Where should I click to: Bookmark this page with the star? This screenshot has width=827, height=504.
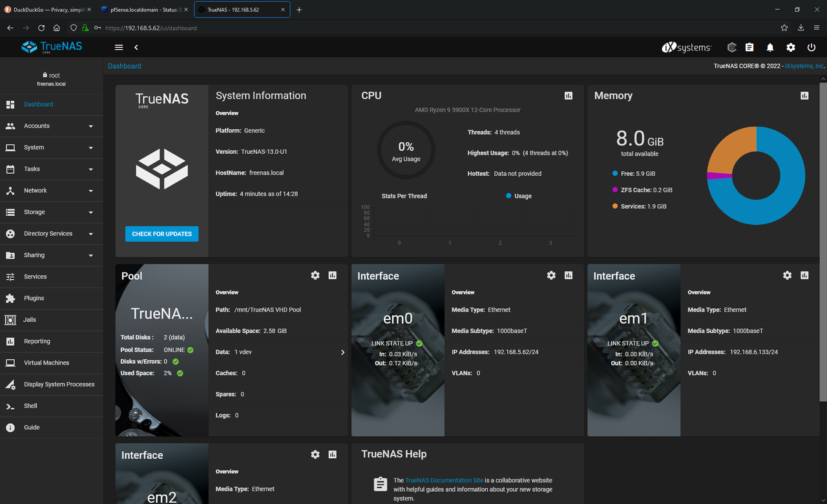pos(784,28)
